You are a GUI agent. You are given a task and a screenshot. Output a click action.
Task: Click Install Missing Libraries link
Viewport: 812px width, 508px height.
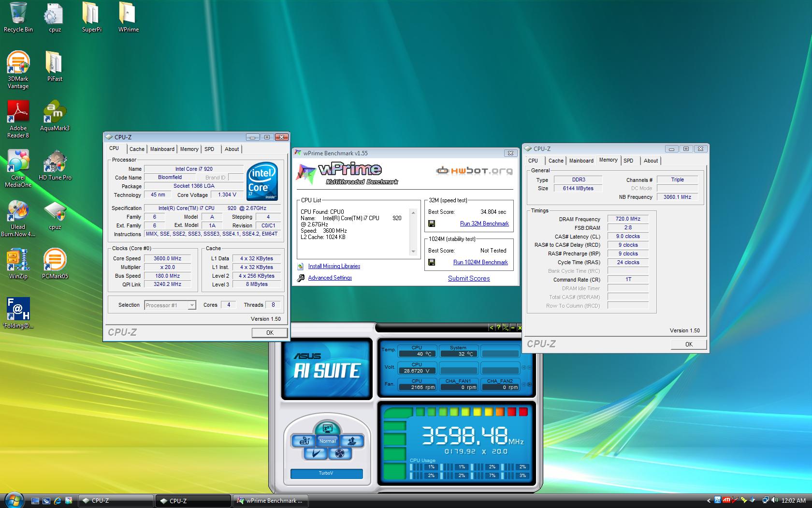point(334,266)
